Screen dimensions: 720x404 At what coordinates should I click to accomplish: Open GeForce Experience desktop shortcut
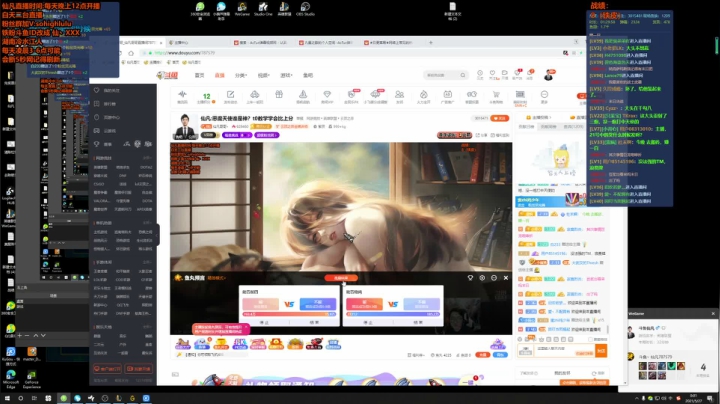[x=32, y=380]
